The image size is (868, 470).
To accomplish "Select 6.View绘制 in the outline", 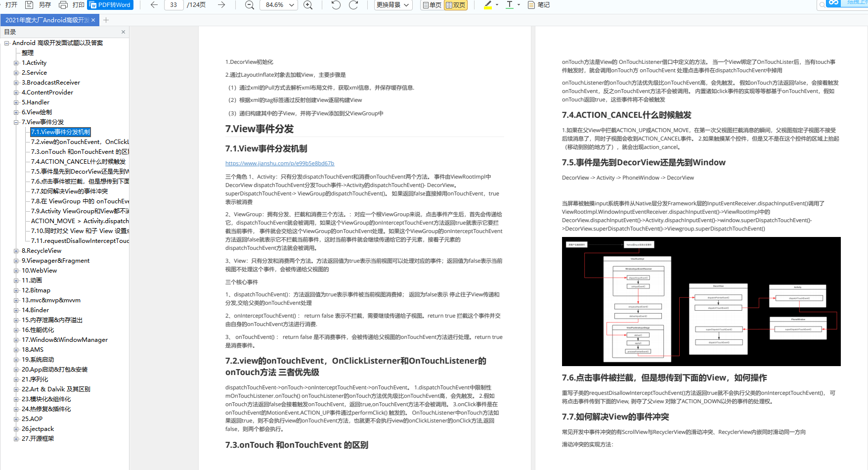I will pos(37,112).
